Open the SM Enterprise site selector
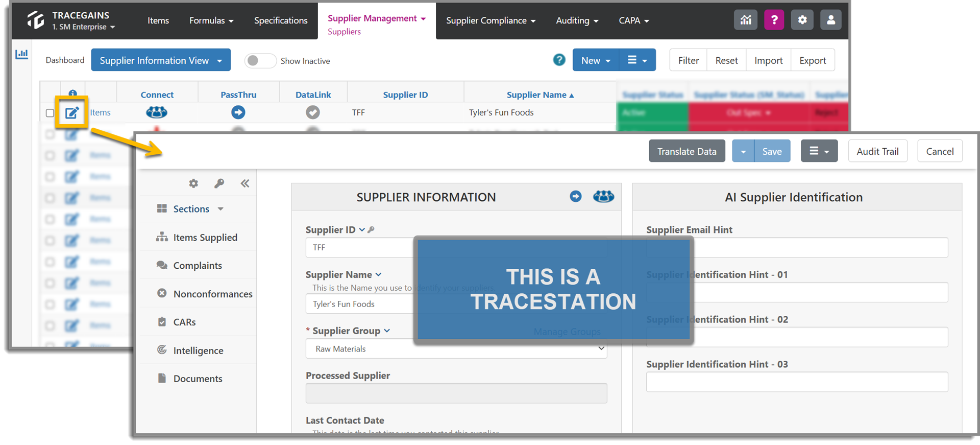The image size is (980, 445). pyautogui.click(x=84, y=27)
